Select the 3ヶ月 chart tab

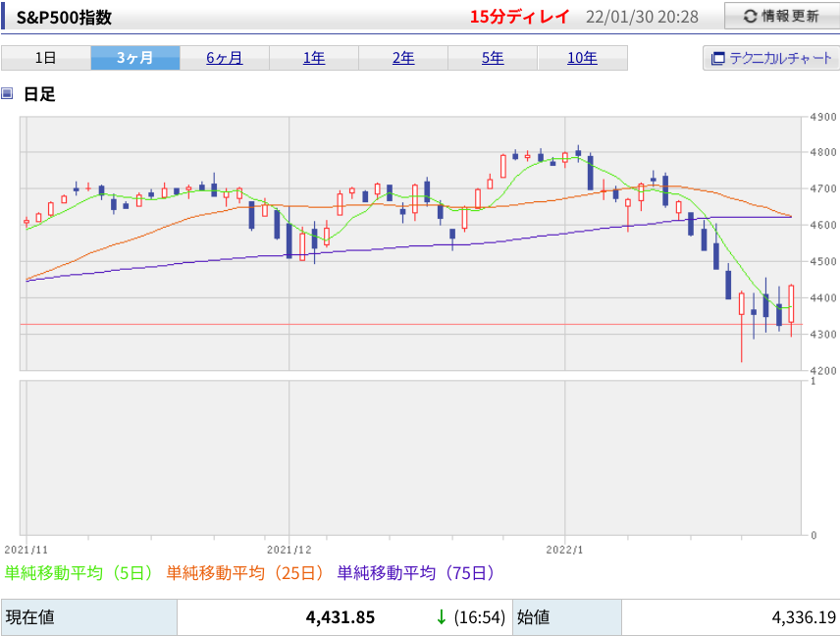click(x=135, y=58)
